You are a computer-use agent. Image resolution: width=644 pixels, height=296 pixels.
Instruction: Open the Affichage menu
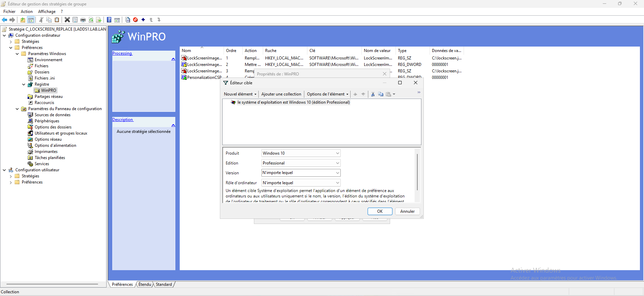click(47, 12)
